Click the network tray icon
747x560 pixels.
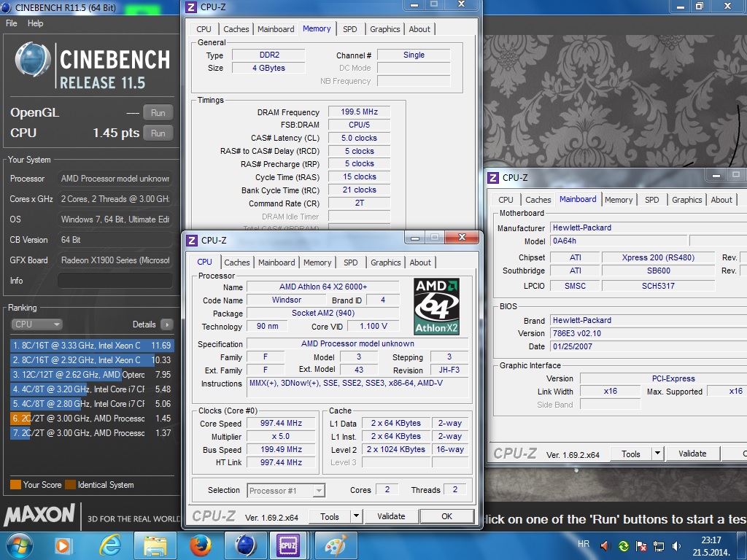659,545
